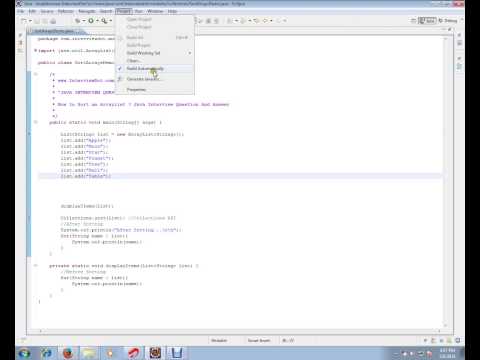Screen dimensions: 480x360
Task: Open the Source menu
Action: tap(47, 11)
